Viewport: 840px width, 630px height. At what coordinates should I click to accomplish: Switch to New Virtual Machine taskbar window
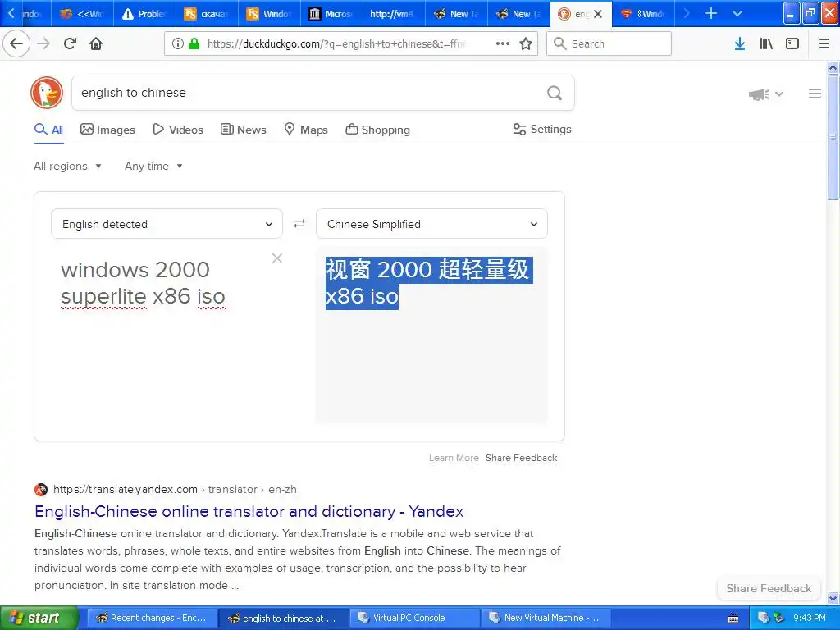click(546, 618)
